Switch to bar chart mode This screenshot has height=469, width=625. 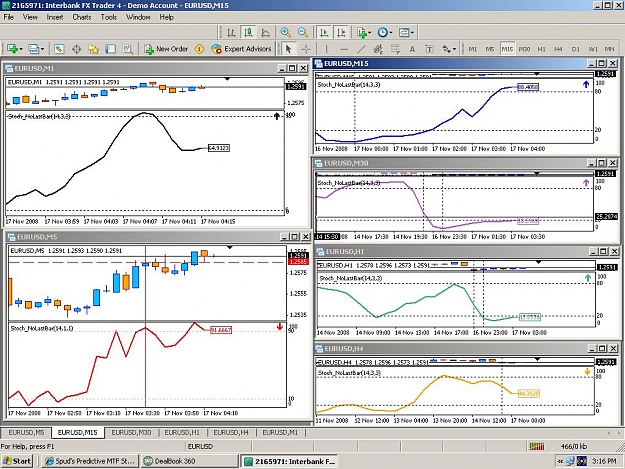pos(231,32)
